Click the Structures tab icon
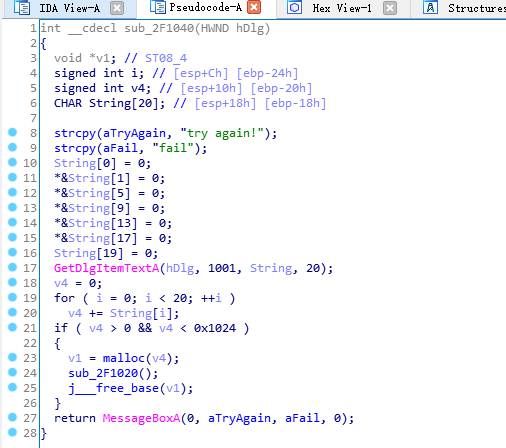Image resolution: width=506 pixels, height=448 pixels. click(430, 8)
